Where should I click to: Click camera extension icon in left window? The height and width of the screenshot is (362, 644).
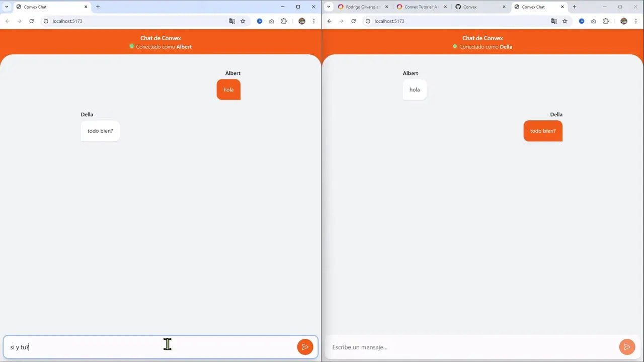pyautogui.click(x=272, y=21)
